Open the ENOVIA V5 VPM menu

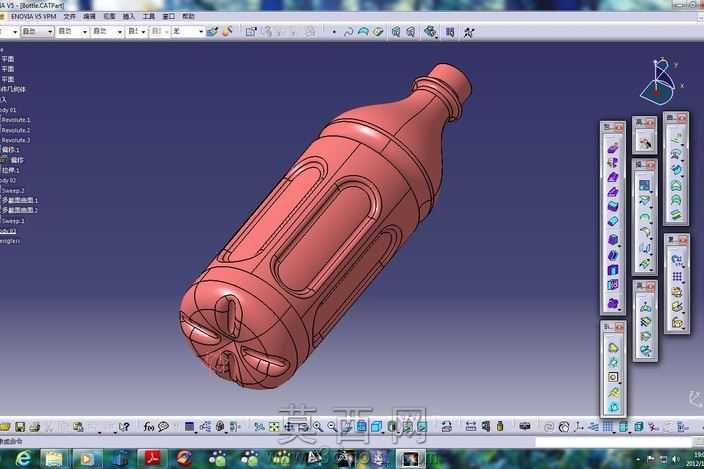34,17
